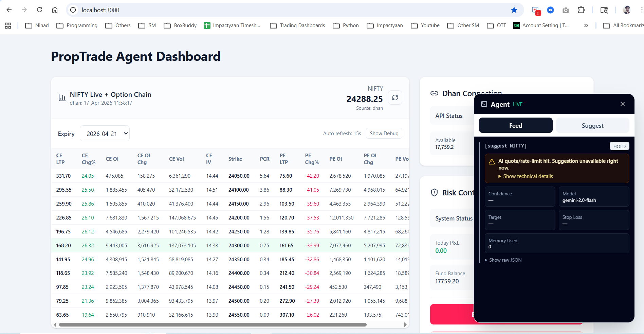This screenshot has height=334, width=644.
Task: Switch to the Suggest tab
Action: point(592,125)
